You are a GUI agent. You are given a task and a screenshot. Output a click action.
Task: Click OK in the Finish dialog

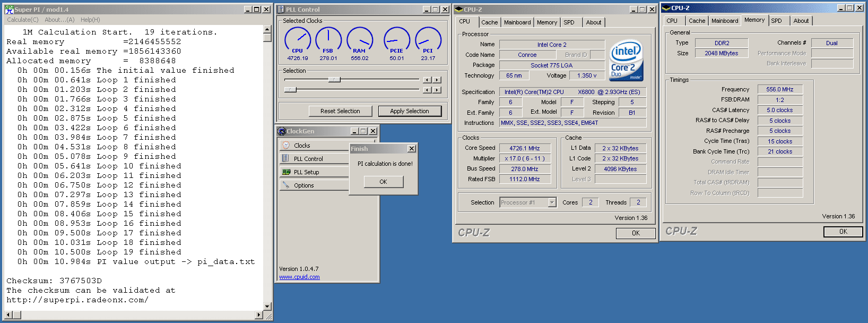(x=383, y=182)
